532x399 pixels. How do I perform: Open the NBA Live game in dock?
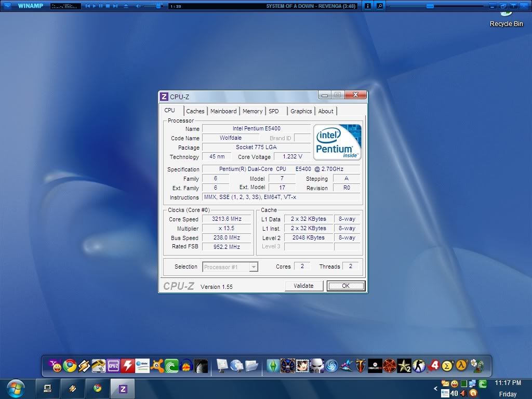tap(375, 366)
